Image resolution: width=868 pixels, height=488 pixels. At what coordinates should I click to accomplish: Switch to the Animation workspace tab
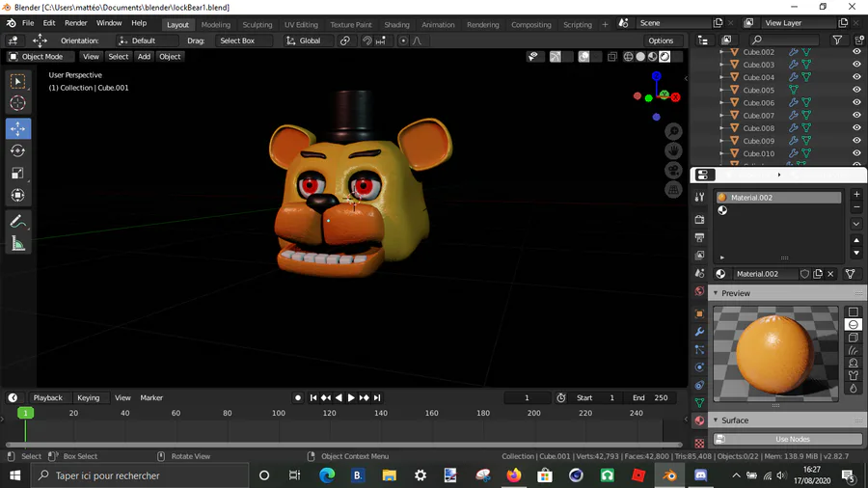tap(438, 24)
